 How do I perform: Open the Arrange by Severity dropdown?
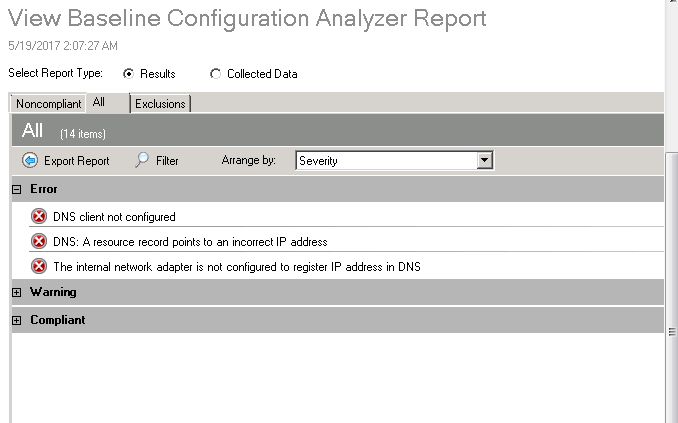click(394, 160)
